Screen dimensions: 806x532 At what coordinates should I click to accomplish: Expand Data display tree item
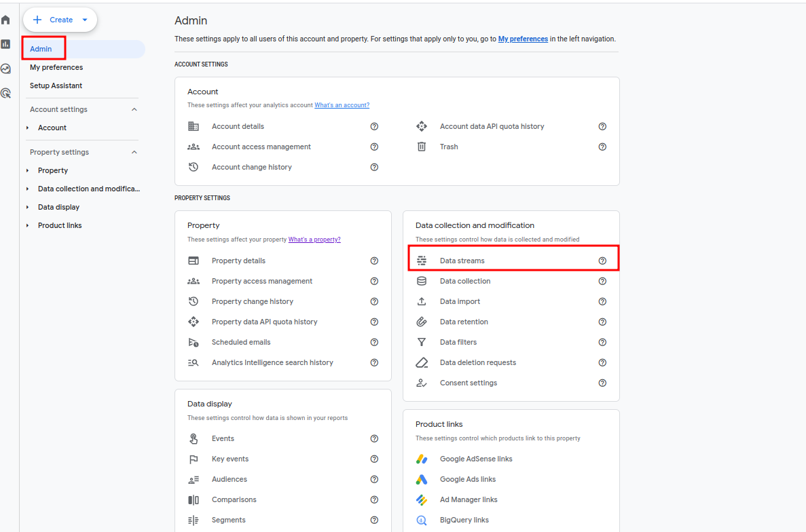point(28,207)
